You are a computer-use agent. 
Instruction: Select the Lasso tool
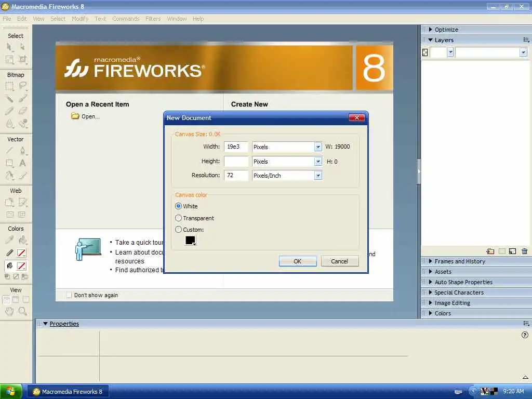[x=22, y=86]
